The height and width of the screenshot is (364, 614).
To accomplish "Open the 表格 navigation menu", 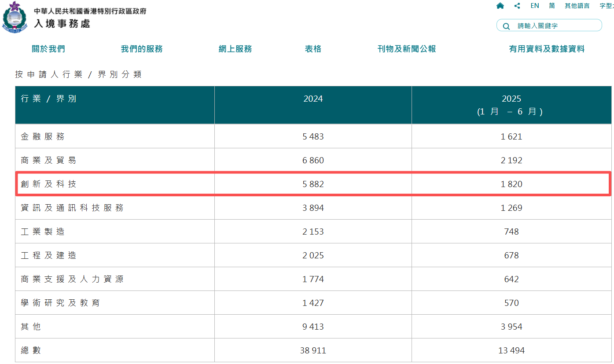I will 313,49.
